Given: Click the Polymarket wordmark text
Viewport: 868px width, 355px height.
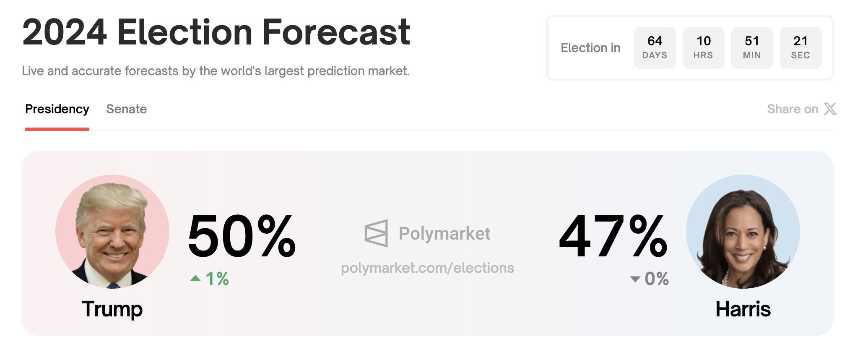Looking at the screenshot, I should click(x=444, y=233).
